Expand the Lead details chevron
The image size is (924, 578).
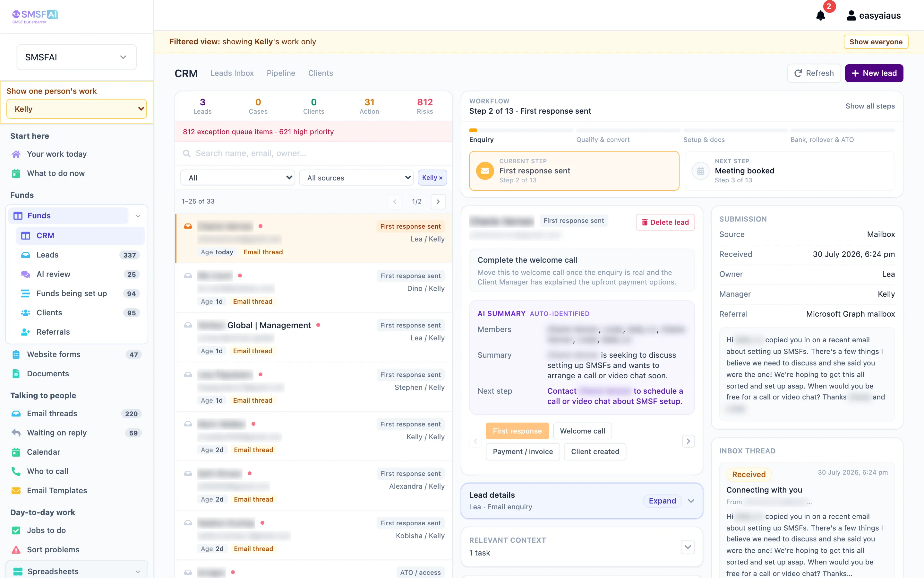click(x=691, y=501)
